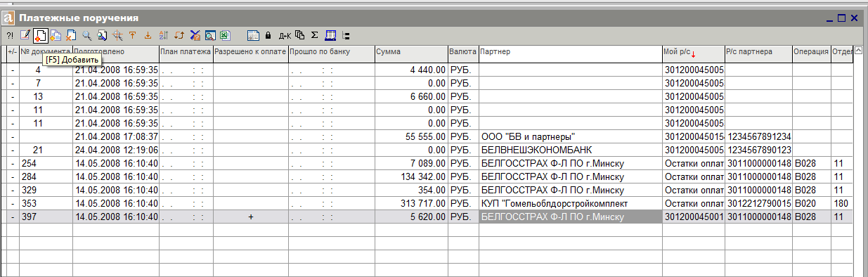Click the Sigma totals icon

click(x=314, y=35)
